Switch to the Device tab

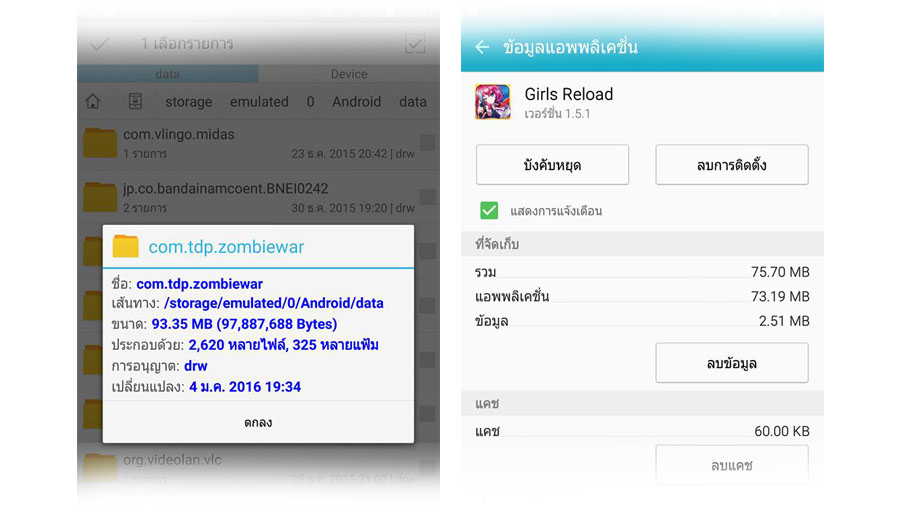(349, 74)
